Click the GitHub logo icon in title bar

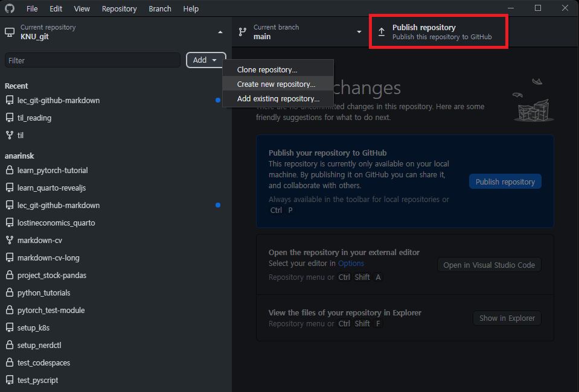coord(10,8)
